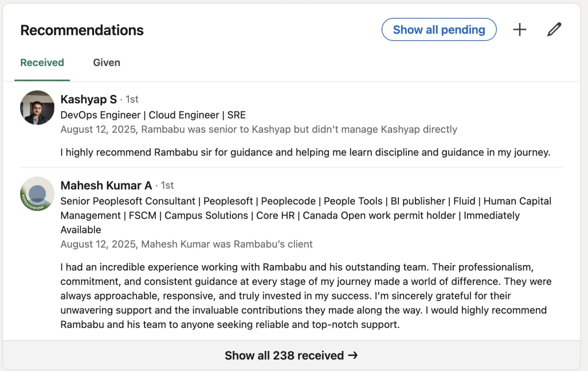Switch to the Given tab
The image size is (588, 371).
[106, 63]
